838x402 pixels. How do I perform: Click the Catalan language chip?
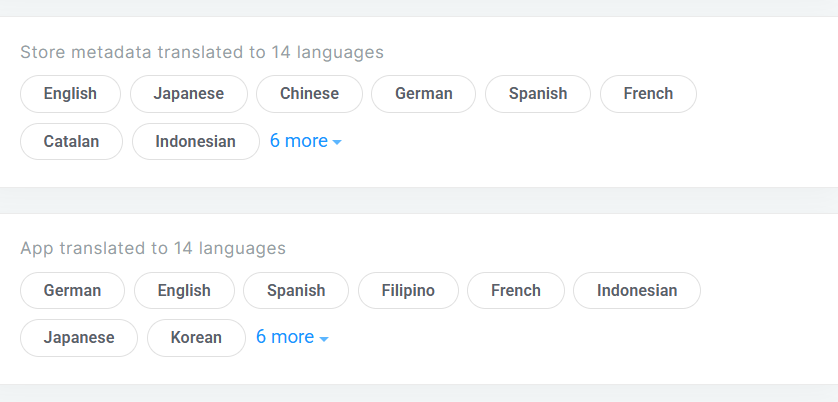click(x=71, y=141)
